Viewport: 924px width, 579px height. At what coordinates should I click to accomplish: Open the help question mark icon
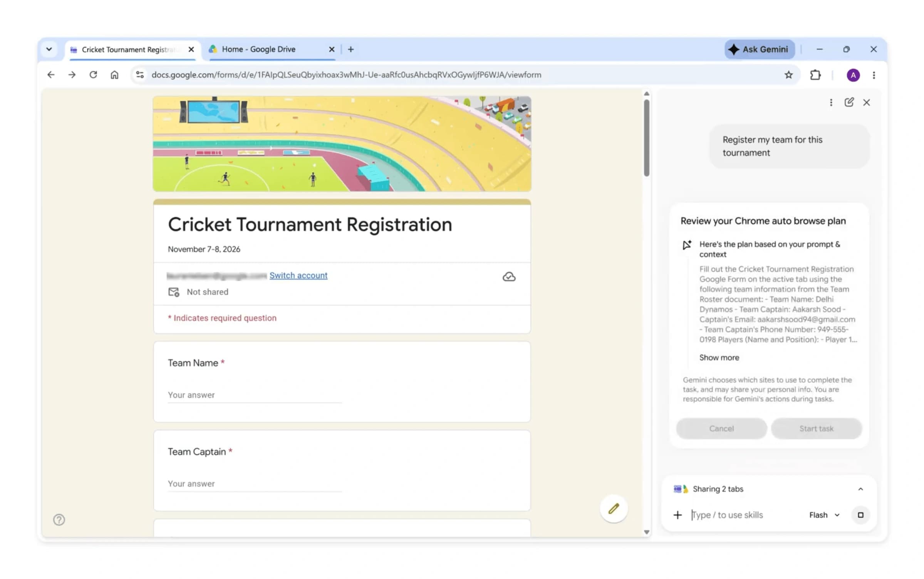pyautogui.click(x=59, y=520)
